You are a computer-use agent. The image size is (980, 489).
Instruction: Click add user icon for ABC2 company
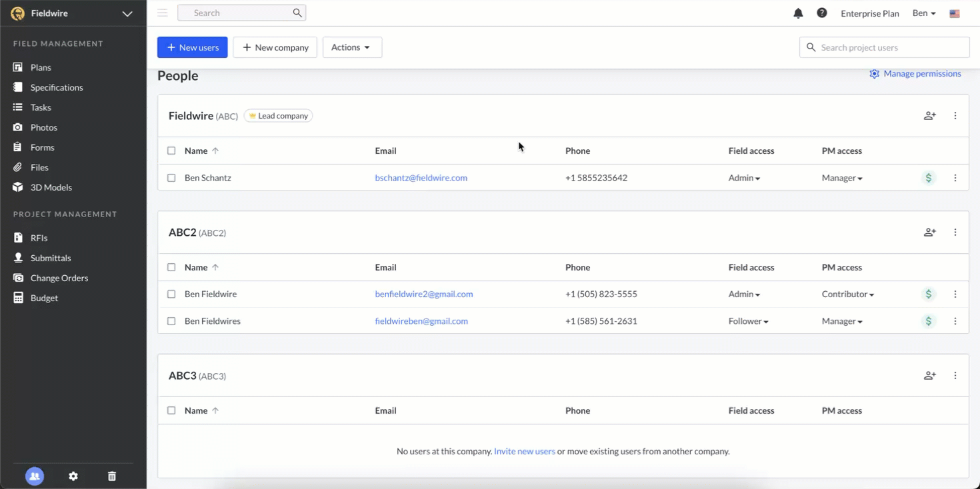pyautogui.click(x=929, y=233)
